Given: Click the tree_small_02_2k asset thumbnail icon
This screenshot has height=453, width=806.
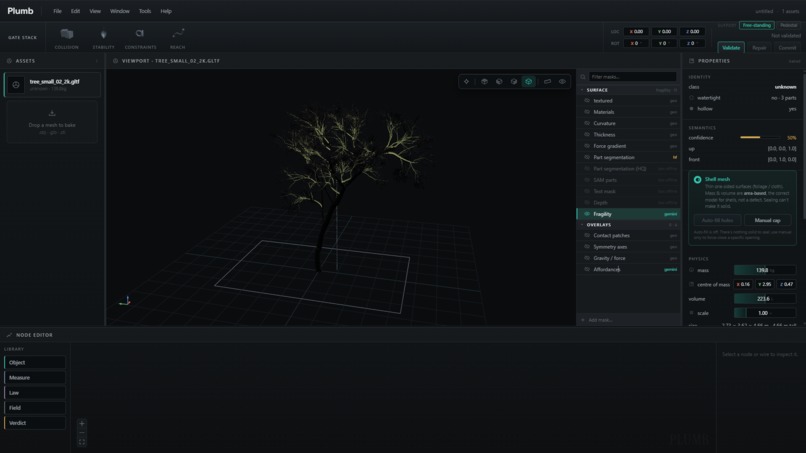Looking at the screenshot, I should coord(16,85).
